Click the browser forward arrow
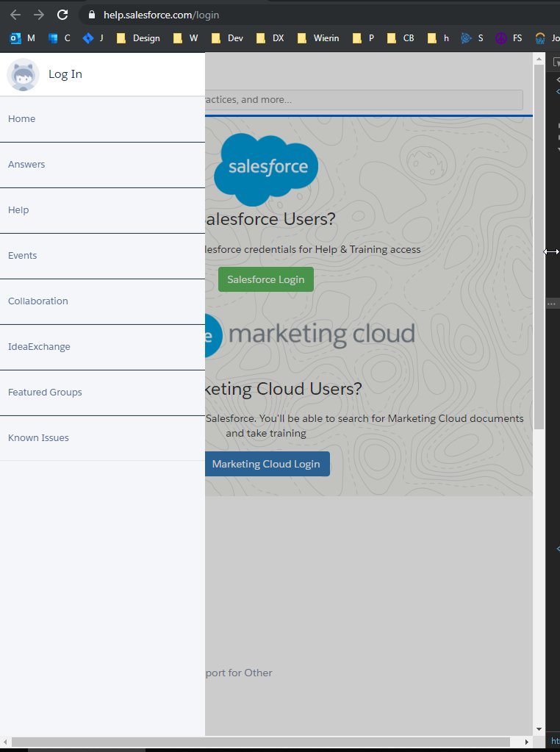Image resolution: width=560 pixels, height=752 pixels. tap(39, 15)
